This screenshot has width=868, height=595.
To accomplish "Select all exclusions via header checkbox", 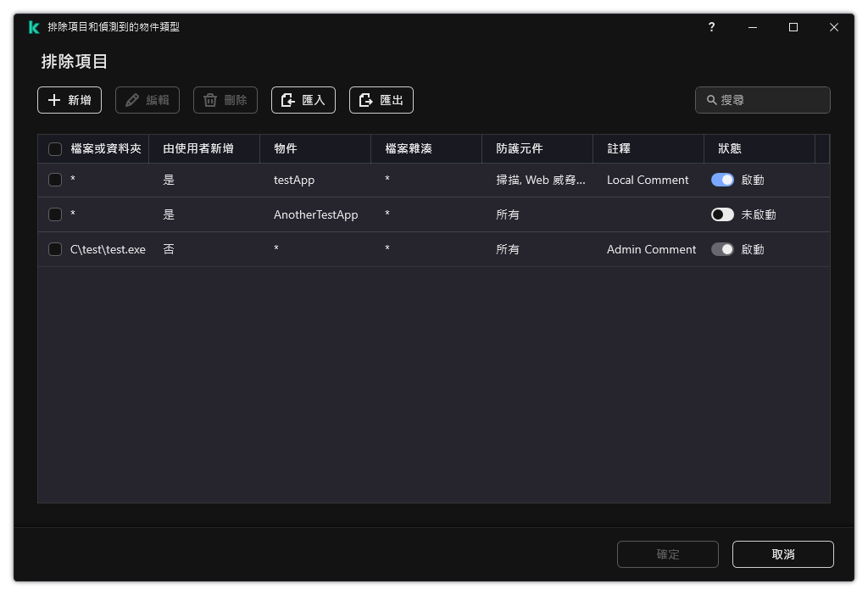I will point(55,148).
